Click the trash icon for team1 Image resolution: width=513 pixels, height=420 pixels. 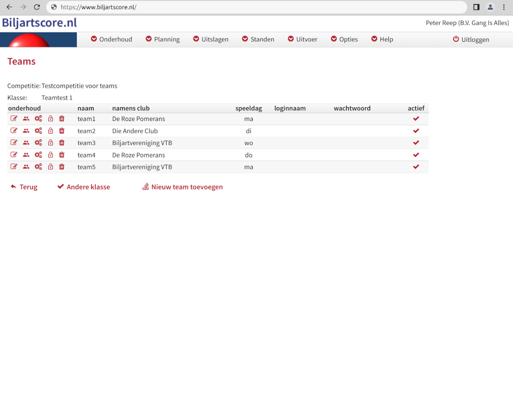click(62, 119)
